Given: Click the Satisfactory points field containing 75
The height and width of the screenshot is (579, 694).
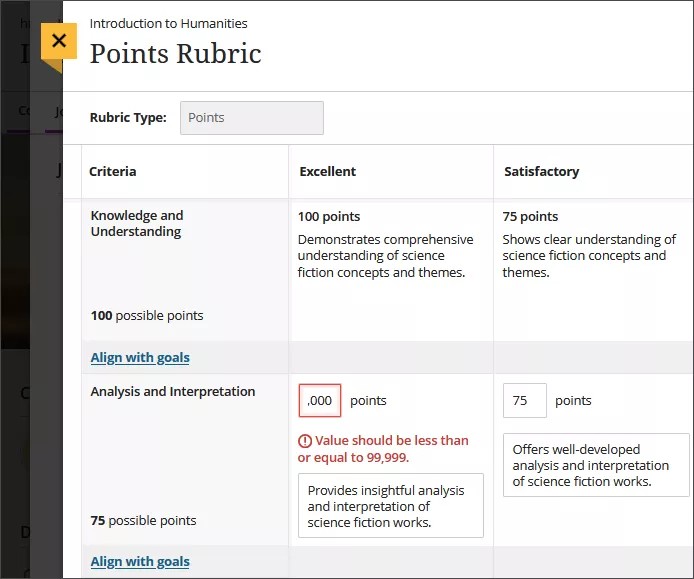Looking at the screenshot, I should 524,401.
